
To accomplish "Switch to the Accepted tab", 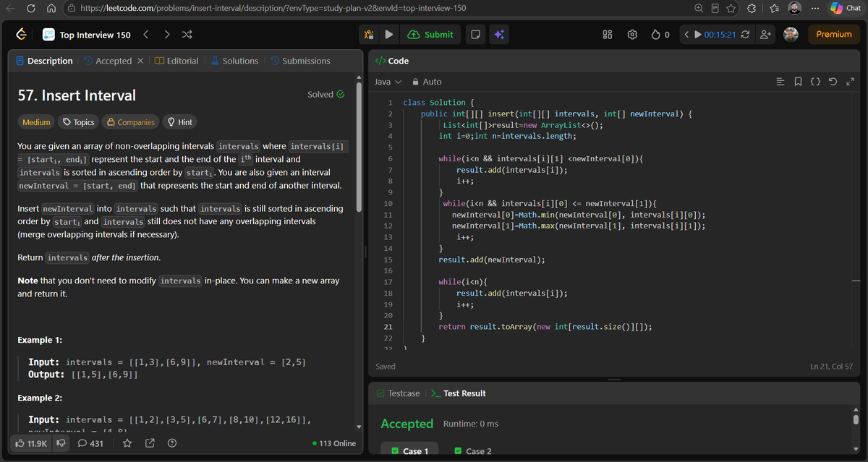I will pos(108,61).
